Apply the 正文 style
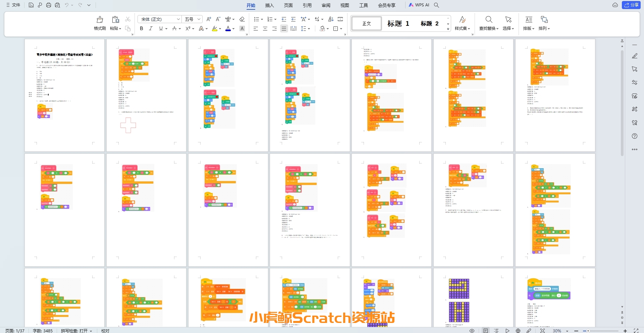 tap(367, 23)
